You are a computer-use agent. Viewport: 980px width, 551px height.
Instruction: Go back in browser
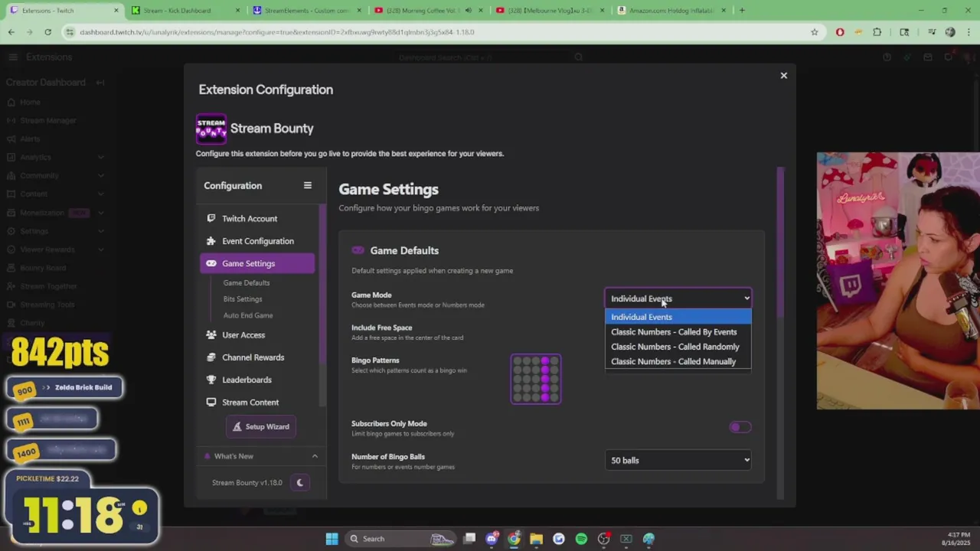point(11,32)
